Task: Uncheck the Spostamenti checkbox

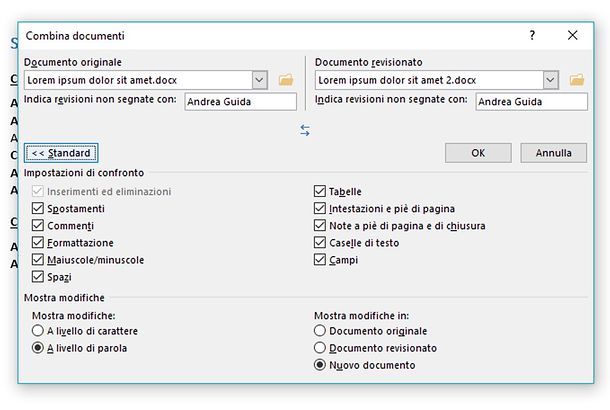Action: coord(38,209)
